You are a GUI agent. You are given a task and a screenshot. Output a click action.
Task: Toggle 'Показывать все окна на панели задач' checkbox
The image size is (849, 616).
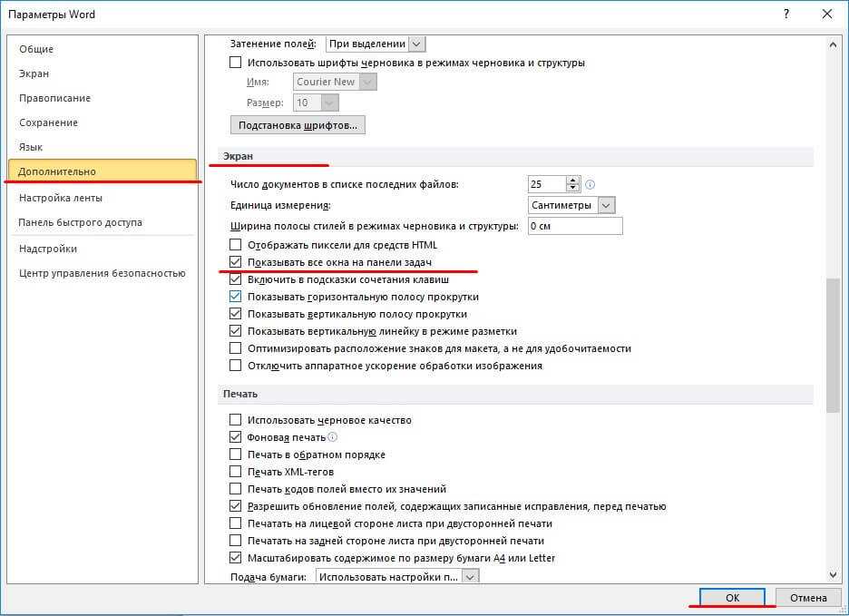(x=236, y=262)
